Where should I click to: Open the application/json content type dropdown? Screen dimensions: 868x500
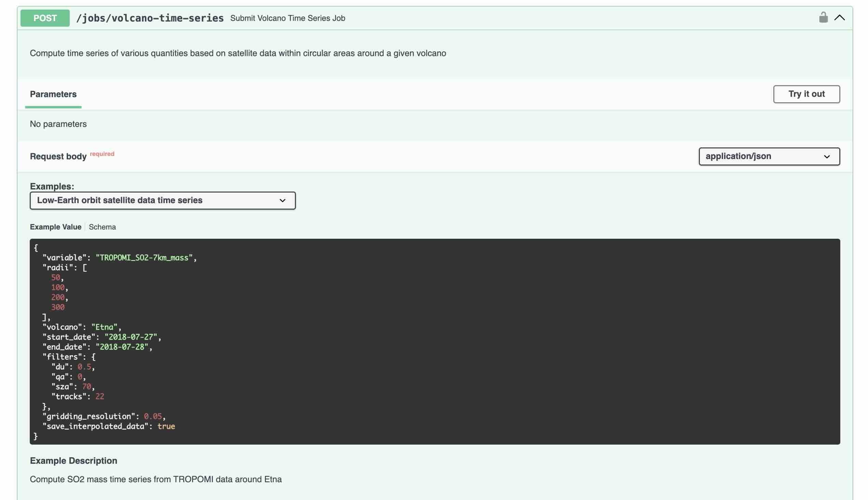pyautogui.click(x=769, y=157)
